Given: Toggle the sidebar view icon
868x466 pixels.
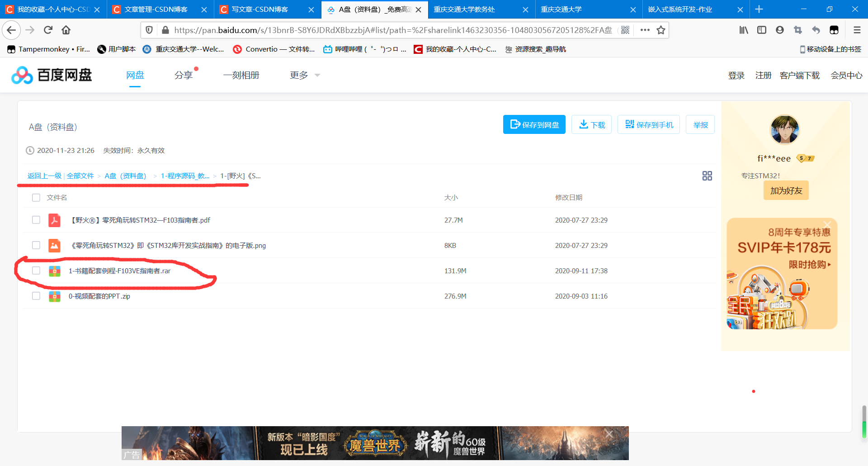Looking at the screenshot, I should pyautogui.click(x=762, y=30).
